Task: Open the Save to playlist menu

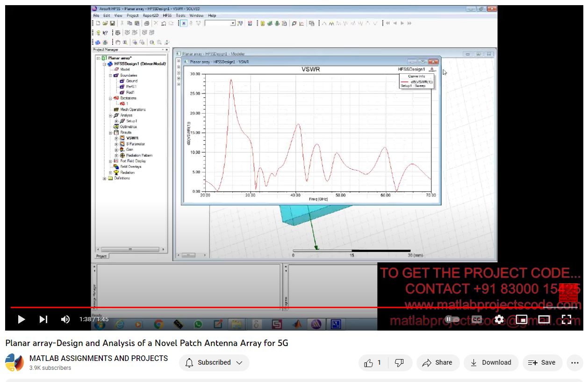Action: 542,362
